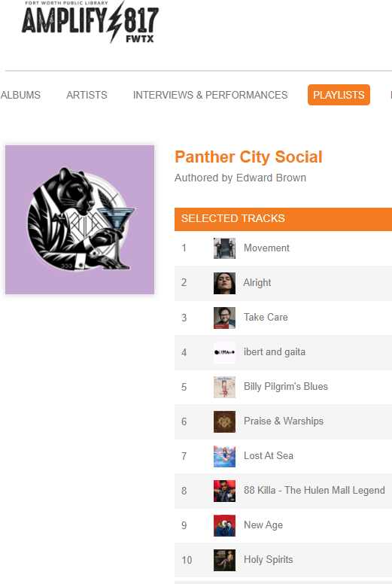Click the Billy Pilgrim's Blues album thumbnail
This screenshot has width=392, height=584.
click(x=224, y=387)
